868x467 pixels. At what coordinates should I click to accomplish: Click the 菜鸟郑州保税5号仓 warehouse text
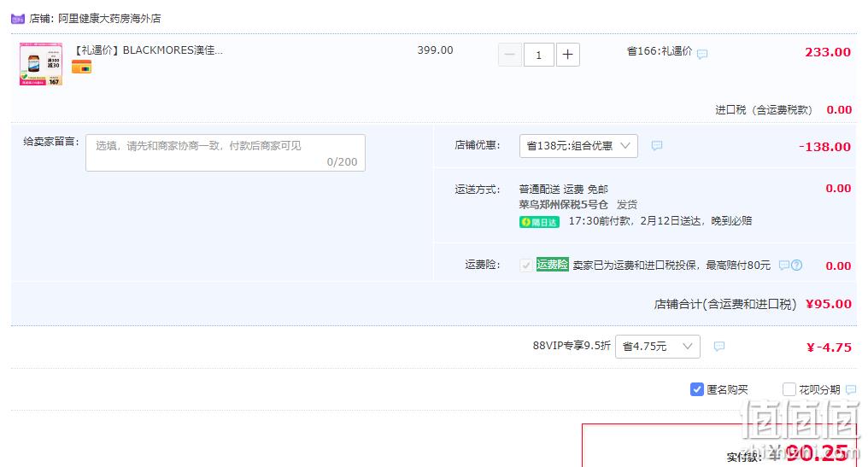coord(564,205)
